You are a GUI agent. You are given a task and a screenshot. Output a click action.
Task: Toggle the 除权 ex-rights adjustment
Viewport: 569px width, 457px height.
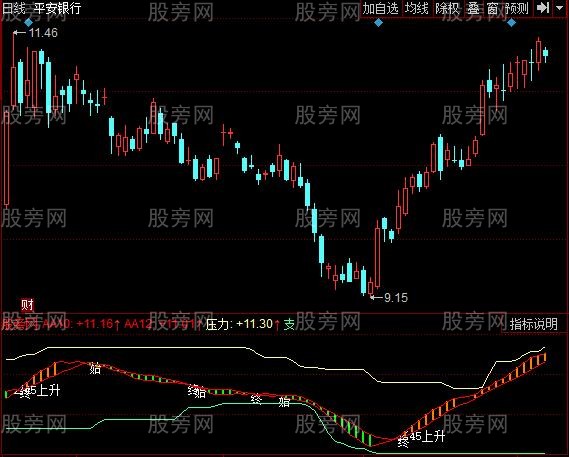[x=447, y=8]
